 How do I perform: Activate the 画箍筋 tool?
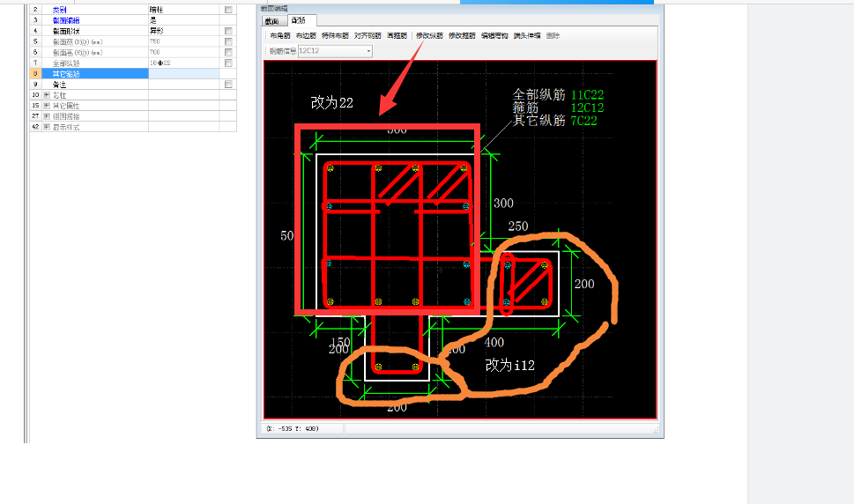[397, 36]
